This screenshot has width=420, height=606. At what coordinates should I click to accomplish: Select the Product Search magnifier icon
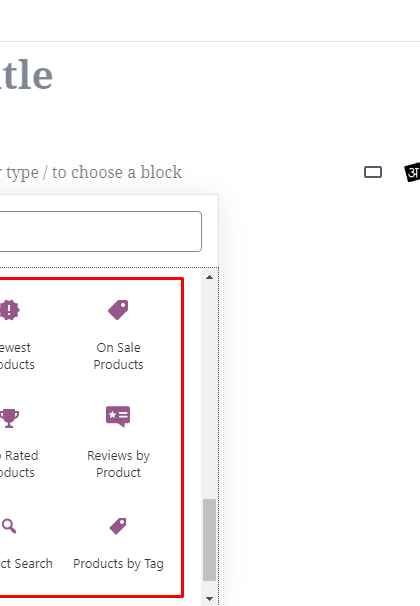(x=9, y=526)
